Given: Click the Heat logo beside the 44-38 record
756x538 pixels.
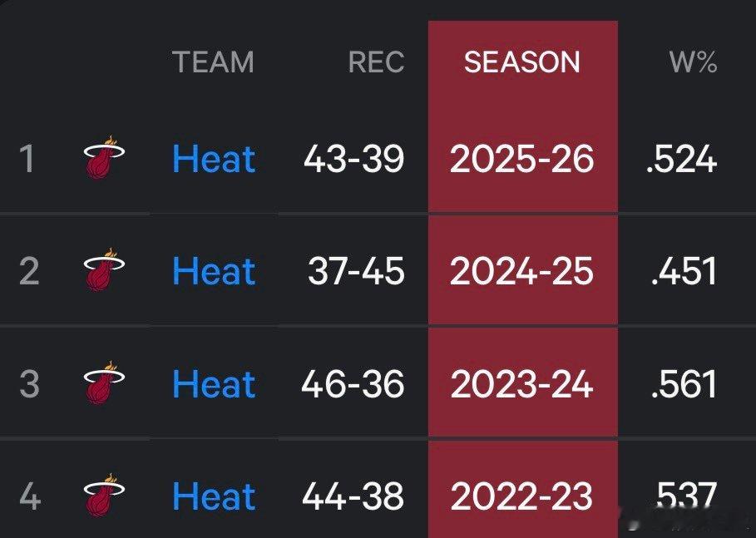Looking at the screenshot, I should coord(103,494).
